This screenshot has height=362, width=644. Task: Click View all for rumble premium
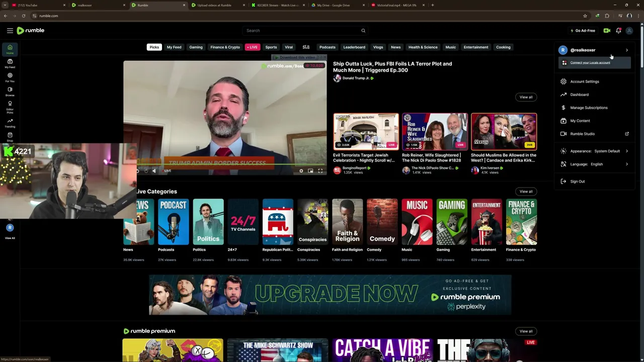coord(526,331)
